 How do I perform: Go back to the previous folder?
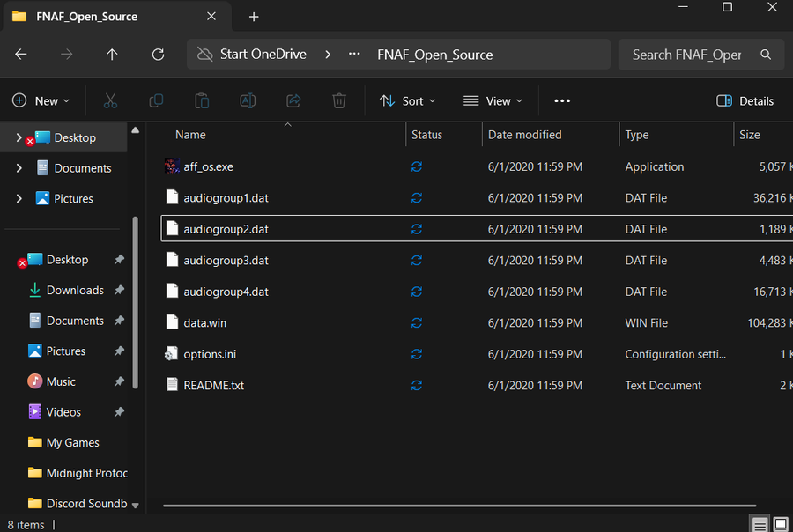point(21,54)
